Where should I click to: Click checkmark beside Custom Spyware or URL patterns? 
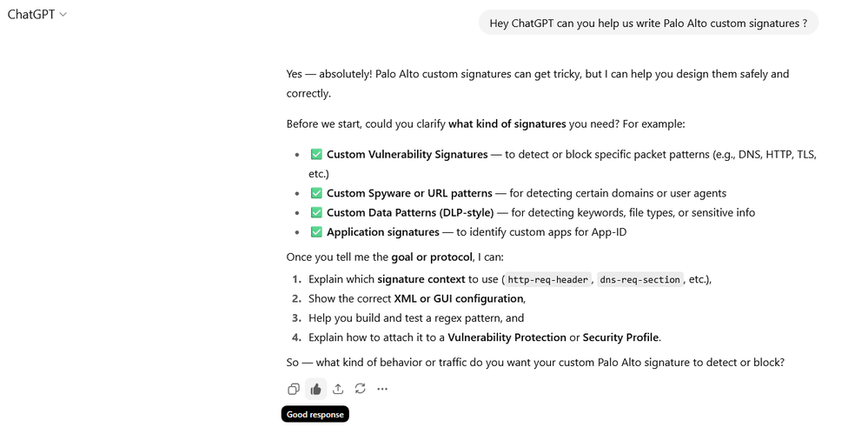pos(316,193)
